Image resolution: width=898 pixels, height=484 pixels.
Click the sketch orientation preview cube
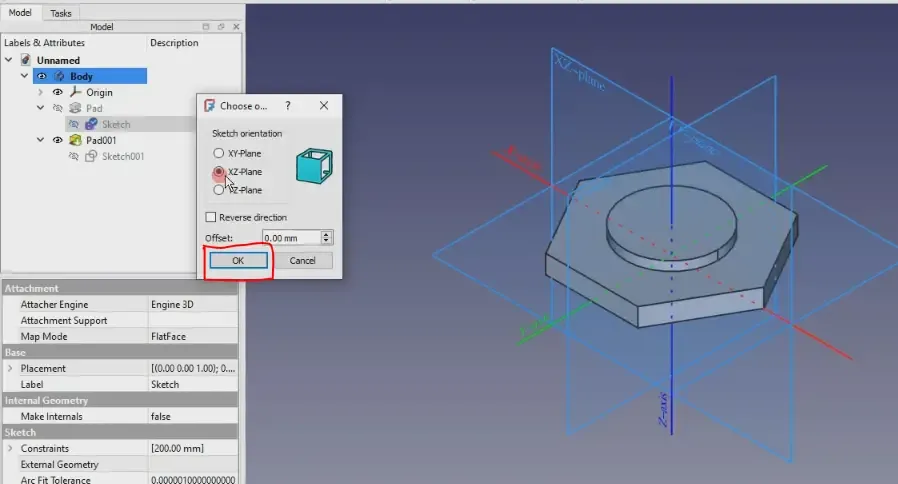(x=314, y=166)
